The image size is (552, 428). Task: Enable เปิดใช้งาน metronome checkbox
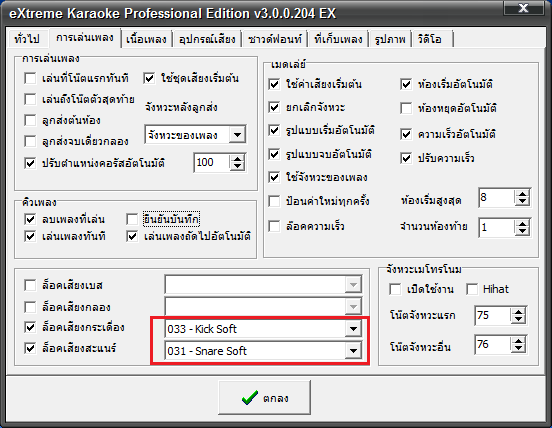coord(395,289)
